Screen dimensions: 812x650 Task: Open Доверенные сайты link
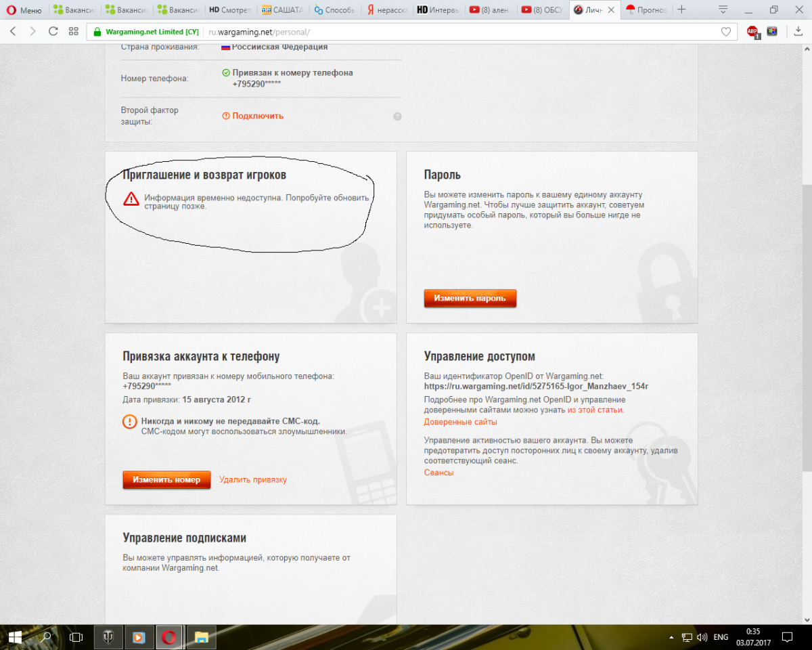coord(460,422)
